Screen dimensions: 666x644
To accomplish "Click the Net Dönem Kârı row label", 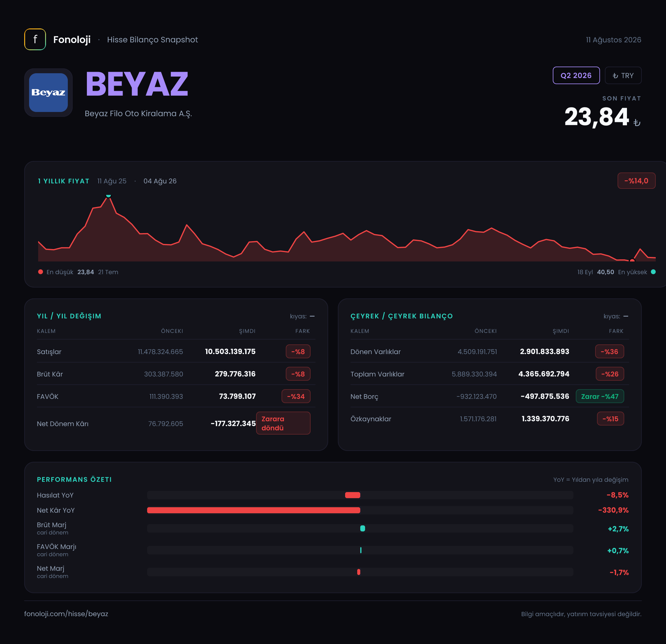I will (63, 424).
